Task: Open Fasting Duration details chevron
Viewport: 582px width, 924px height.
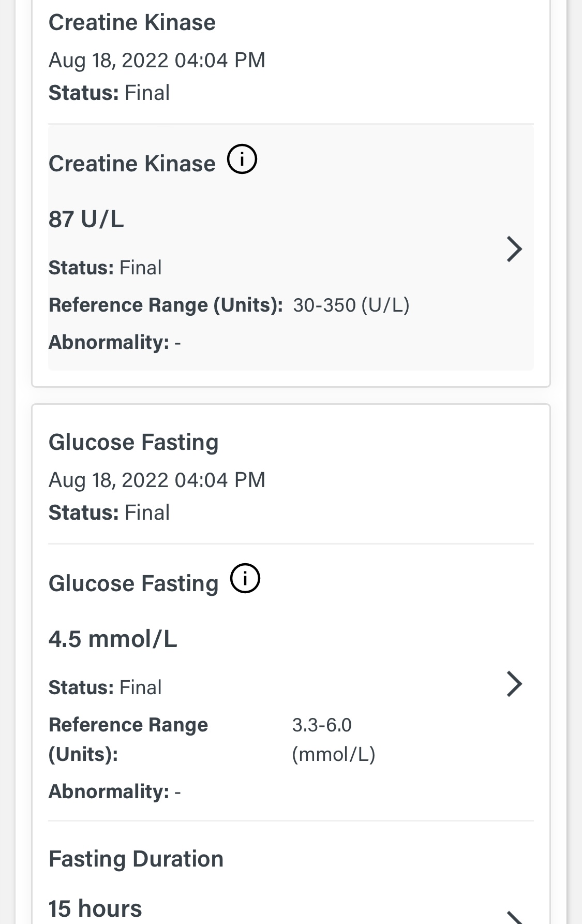Action: pos(514,916)
